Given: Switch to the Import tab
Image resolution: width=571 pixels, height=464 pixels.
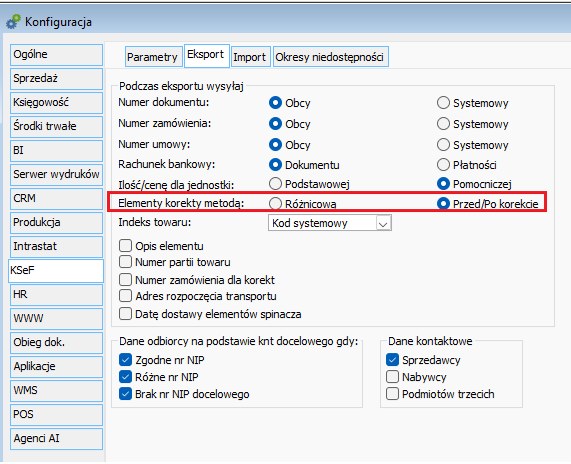Looking at the screenshot, I should tap(251, 57).
